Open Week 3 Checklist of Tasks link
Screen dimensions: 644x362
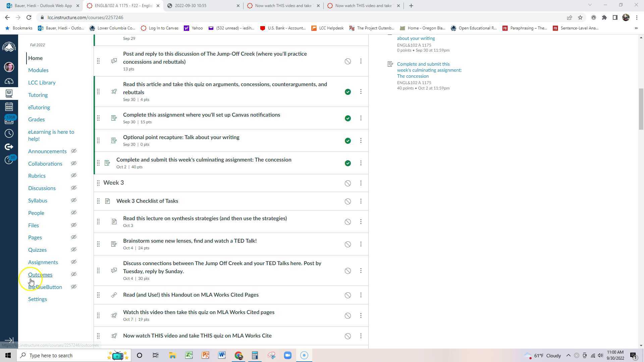pos(147,201)
